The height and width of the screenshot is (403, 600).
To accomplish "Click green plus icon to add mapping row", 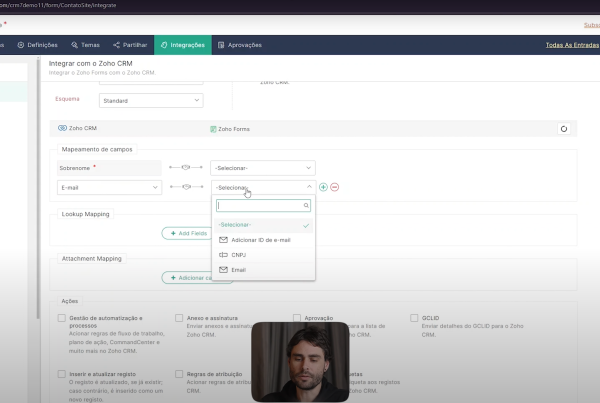I will pyautogui.click(x=323, y=187).
